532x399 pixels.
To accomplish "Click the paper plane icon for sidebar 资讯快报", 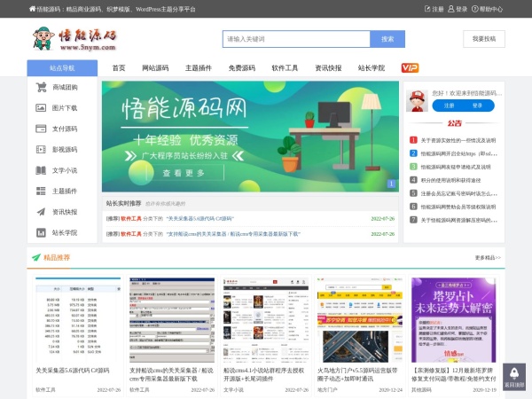I will point(41,212).
